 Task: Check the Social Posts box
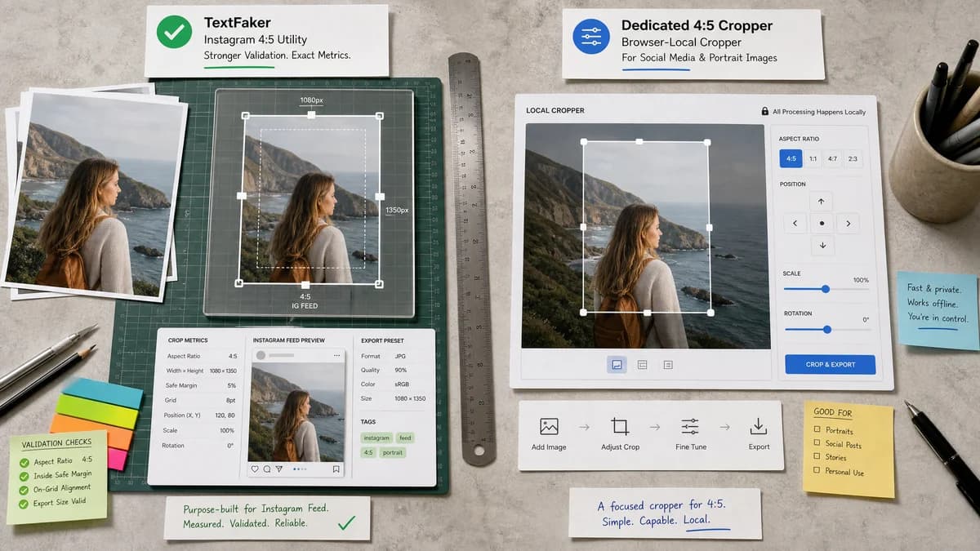[817, 444]
